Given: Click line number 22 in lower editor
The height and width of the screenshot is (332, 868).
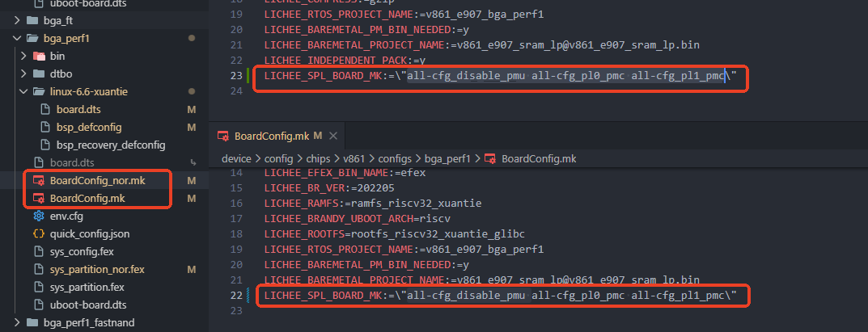Looking at the screenshot, I should pos(237,296).
